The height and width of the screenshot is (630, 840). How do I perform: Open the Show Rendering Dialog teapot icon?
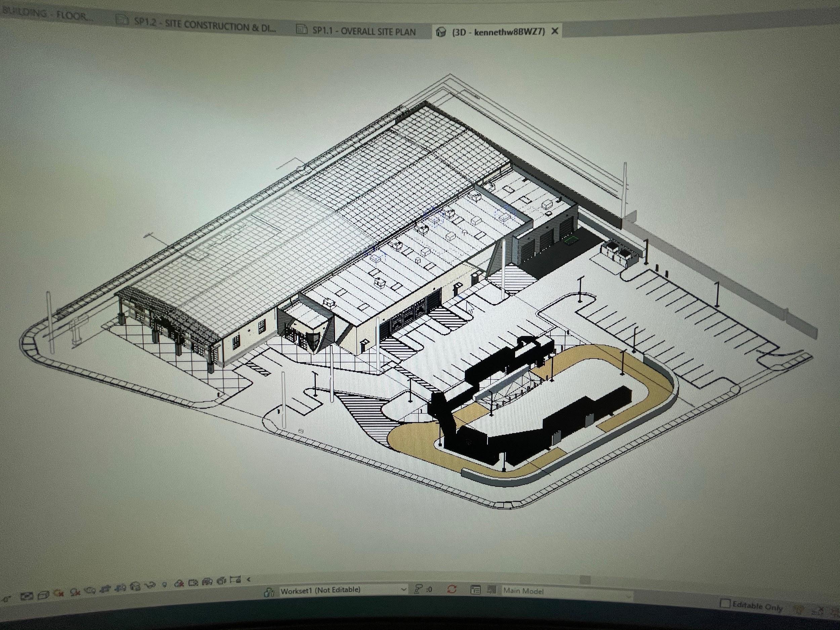(x=90, y=590)
